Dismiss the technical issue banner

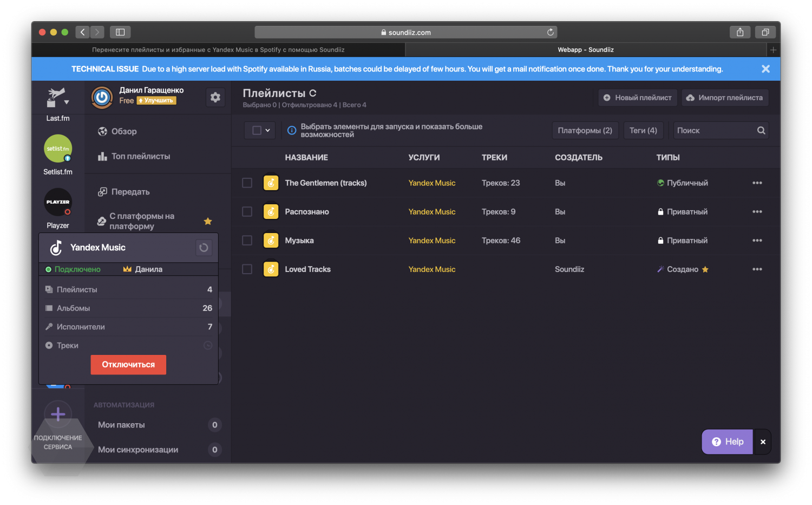pyautogui.click(x=765, y=69)
